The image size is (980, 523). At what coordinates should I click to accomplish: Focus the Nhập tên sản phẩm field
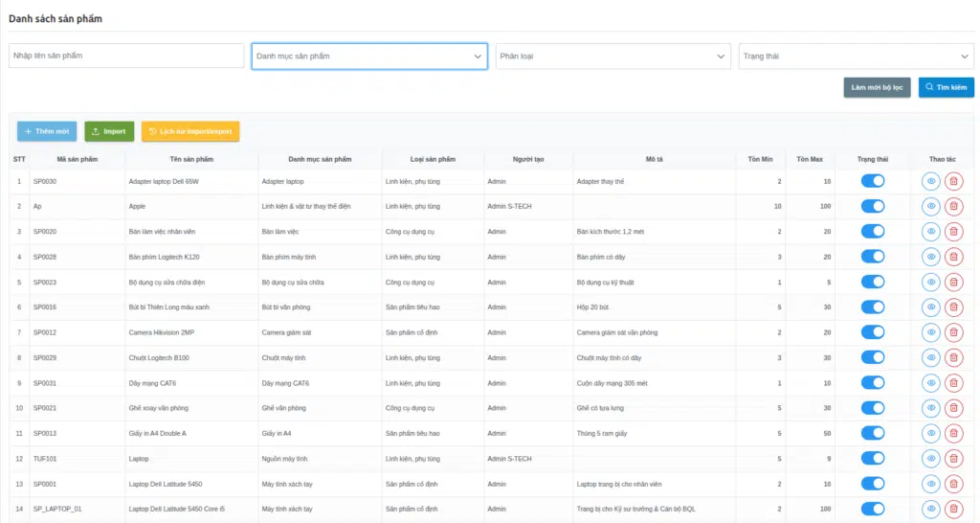126,56
